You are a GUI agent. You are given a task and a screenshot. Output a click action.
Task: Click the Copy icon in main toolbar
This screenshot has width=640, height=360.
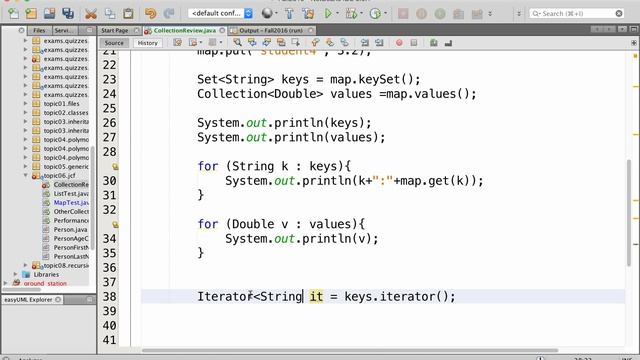110,13
